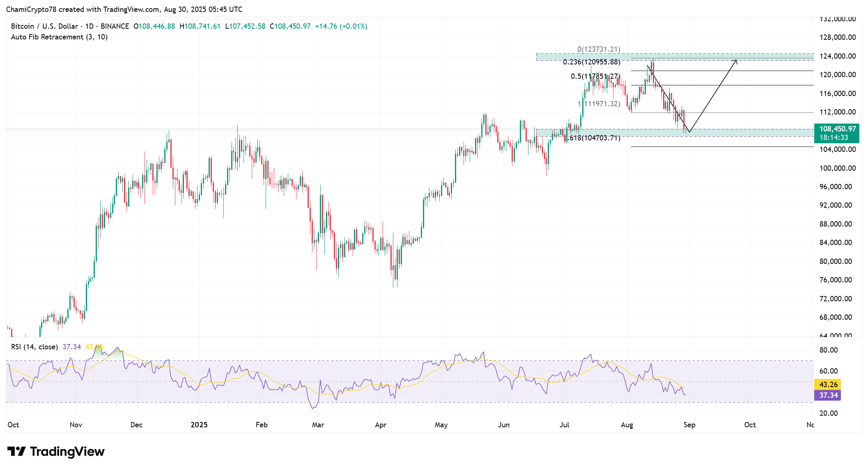Click the 0.618(104703.71) Fib level label
The height and width of the screenshot is (470, 868).
(593, 138)
